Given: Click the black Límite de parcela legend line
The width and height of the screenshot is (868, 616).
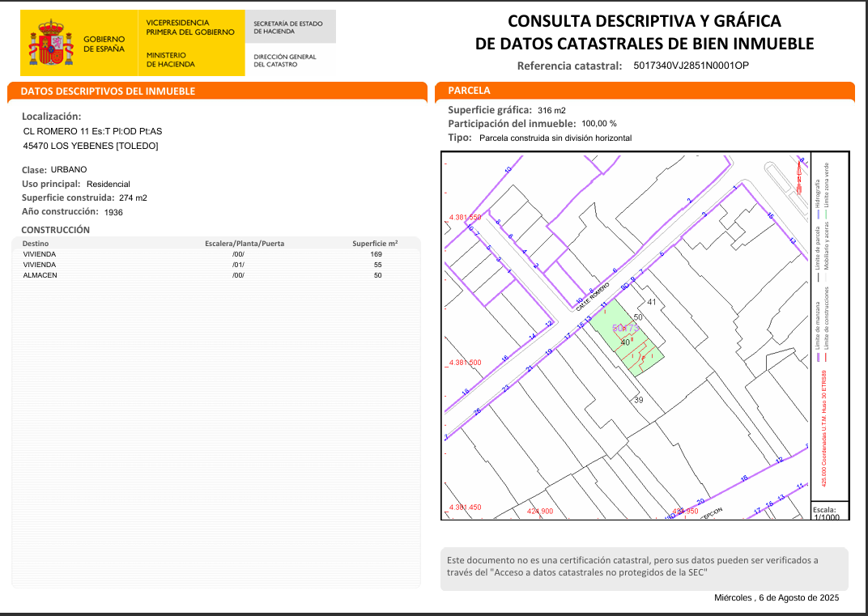Looking at the screenshot, I should [818, 278].
